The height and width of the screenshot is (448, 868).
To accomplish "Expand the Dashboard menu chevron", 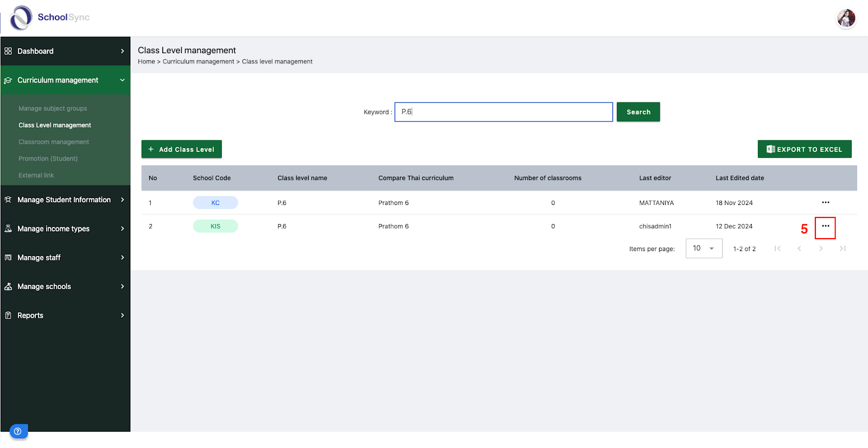I will coord(122,51).
